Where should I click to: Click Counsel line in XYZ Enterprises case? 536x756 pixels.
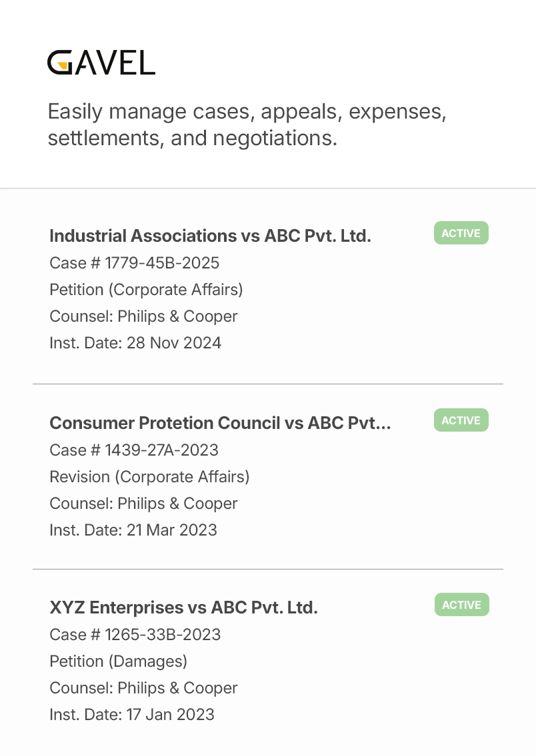tap(143, 688)
